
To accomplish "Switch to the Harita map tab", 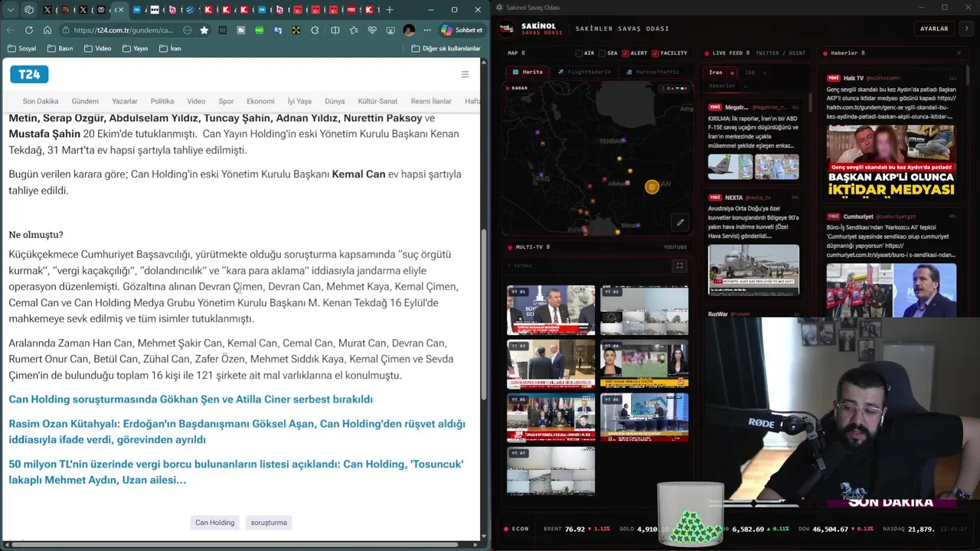I will pos(528,72).
